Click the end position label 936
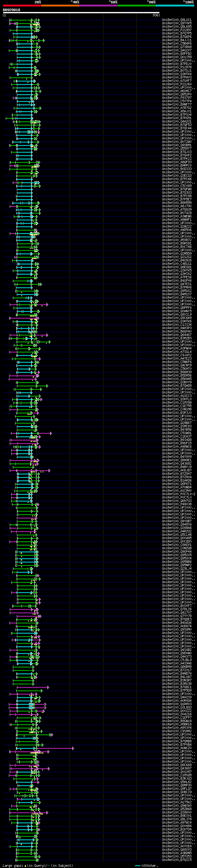Screen dimensions: 197x868 pyautogui.click(x=155, y=15)
